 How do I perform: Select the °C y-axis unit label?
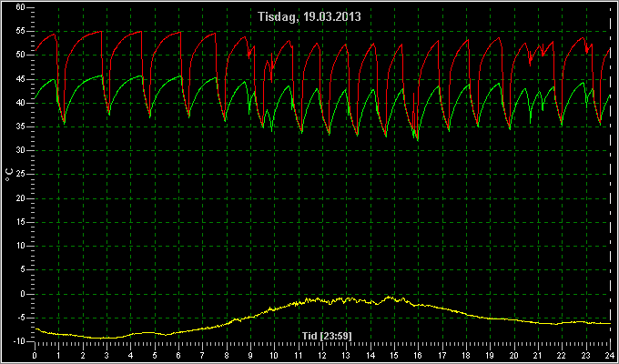9,175
